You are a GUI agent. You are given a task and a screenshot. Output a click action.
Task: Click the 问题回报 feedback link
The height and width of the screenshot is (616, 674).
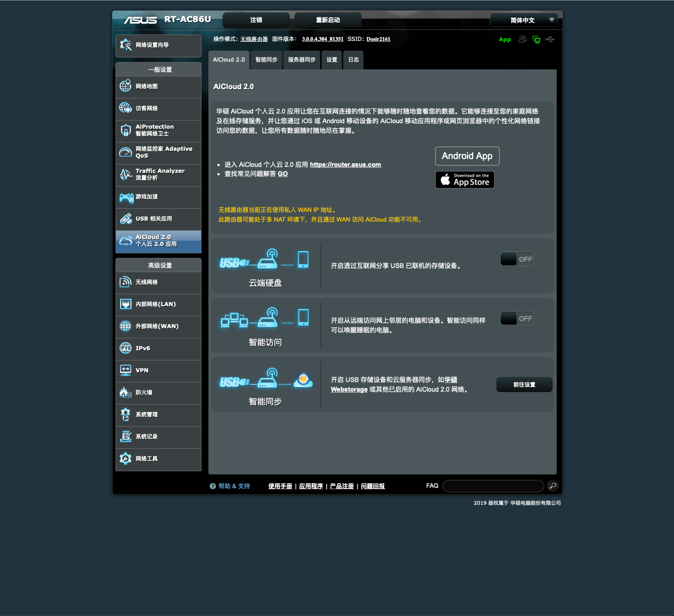373,486
